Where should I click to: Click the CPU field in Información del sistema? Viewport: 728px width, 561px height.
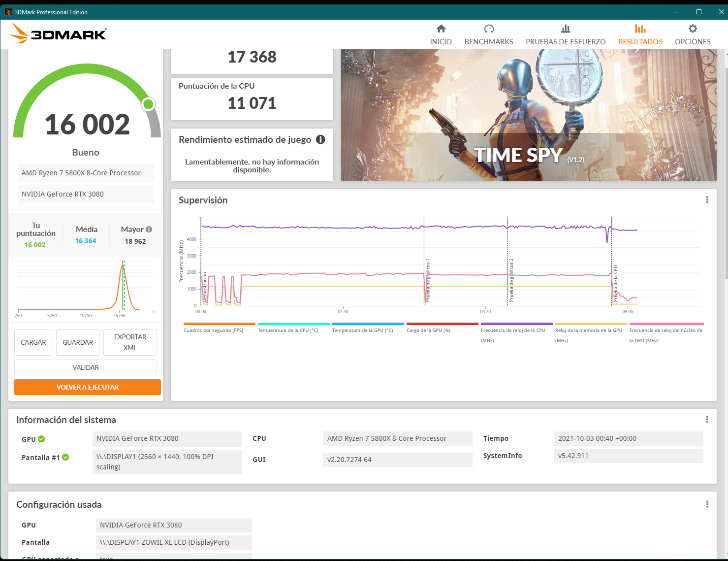click(398, 438)
